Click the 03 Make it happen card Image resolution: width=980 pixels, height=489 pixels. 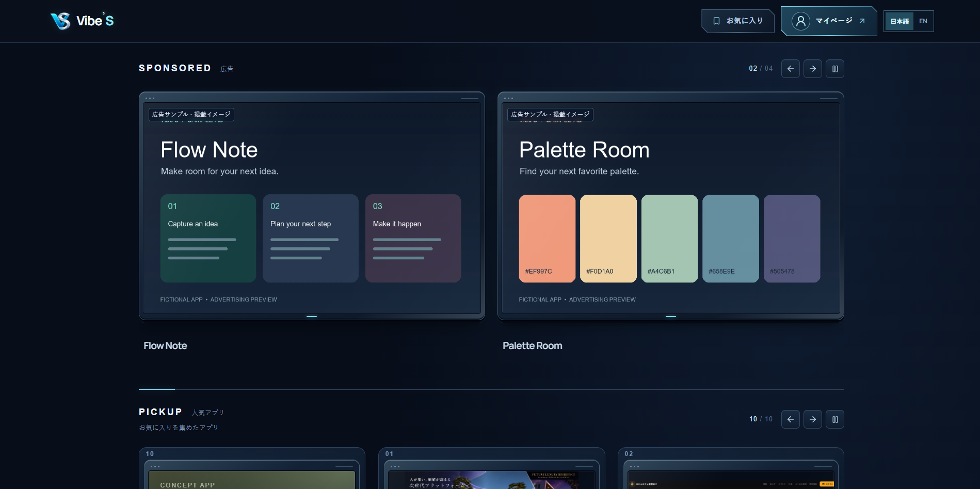[413, 239]
